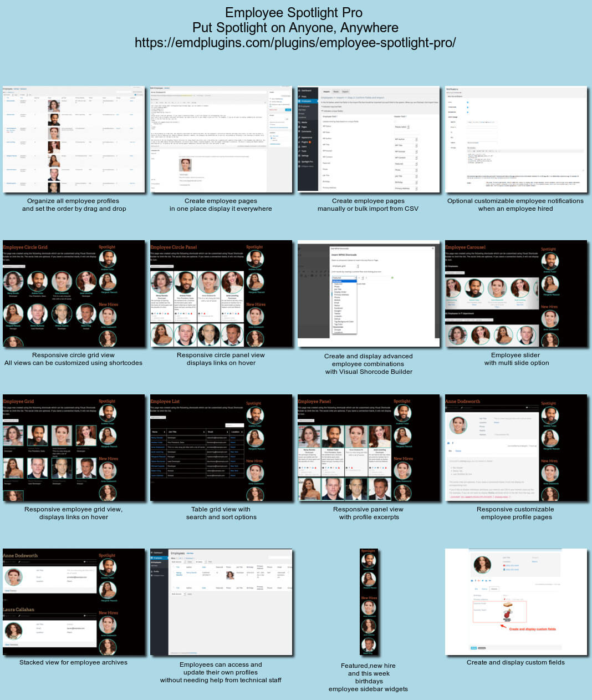This screenshot has height=700, width=592.
Task: Open Settings in the CSV import screenshot sidebar
Action: [305, 156]
